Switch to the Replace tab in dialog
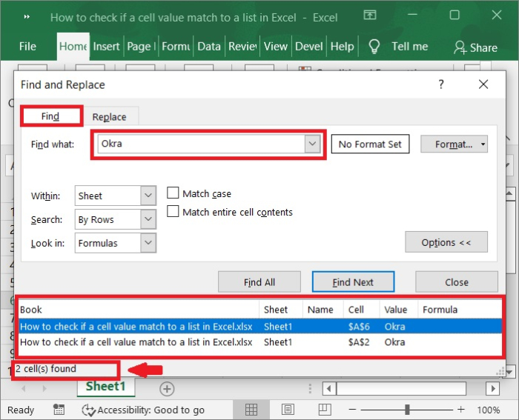Image resolution: width=519 pixels, height=420 pixels. tap(109, 117)
